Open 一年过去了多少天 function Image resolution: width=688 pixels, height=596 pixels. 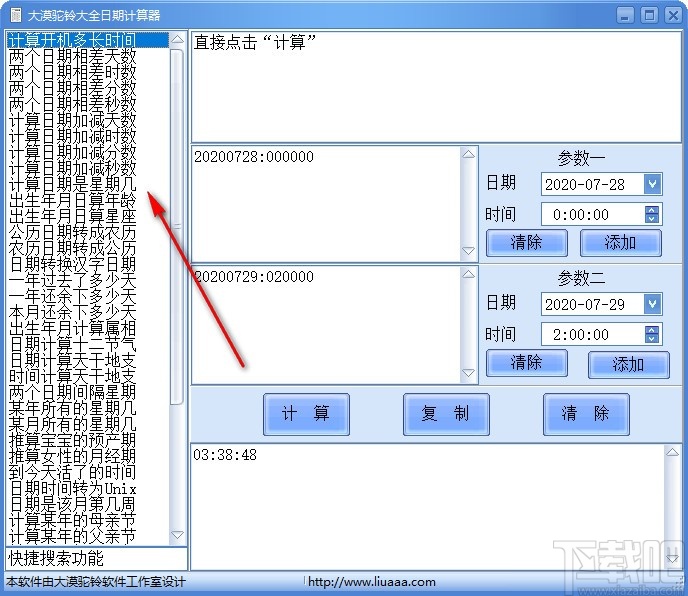(88, 280)
